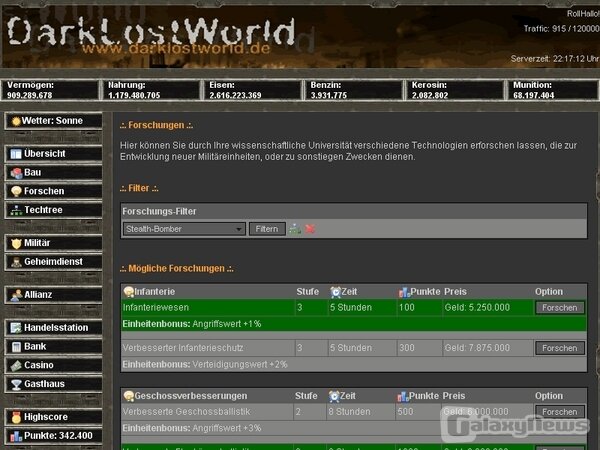This screenshot has height=450, width=600.
Task: Open the Gasthaus menu entry
Action: point(54,384)
